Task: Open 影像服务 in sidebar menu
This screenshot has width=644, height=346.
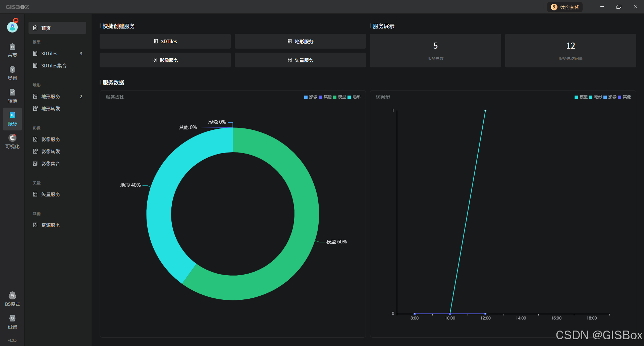Action: click(57, 139)
